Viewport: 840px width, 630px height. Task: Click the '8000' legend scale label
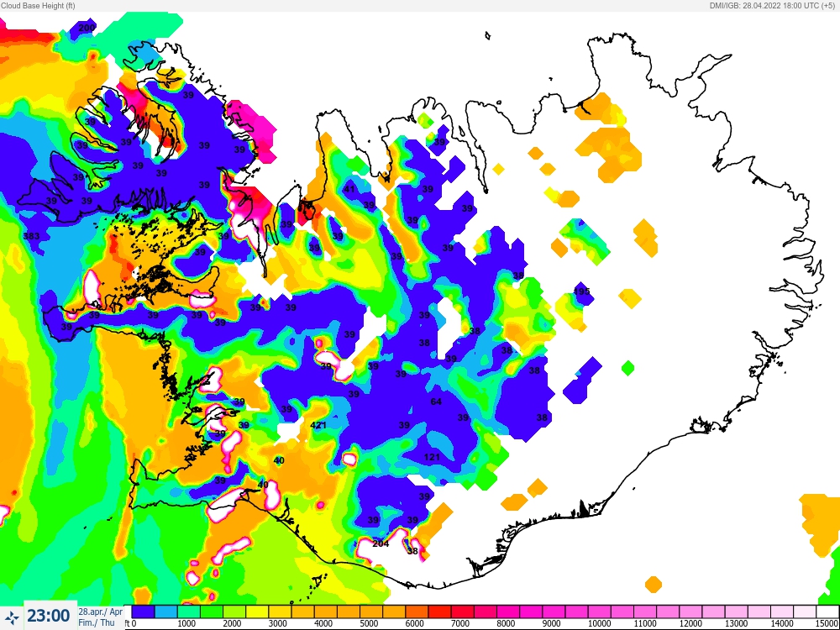pos(506,623)
